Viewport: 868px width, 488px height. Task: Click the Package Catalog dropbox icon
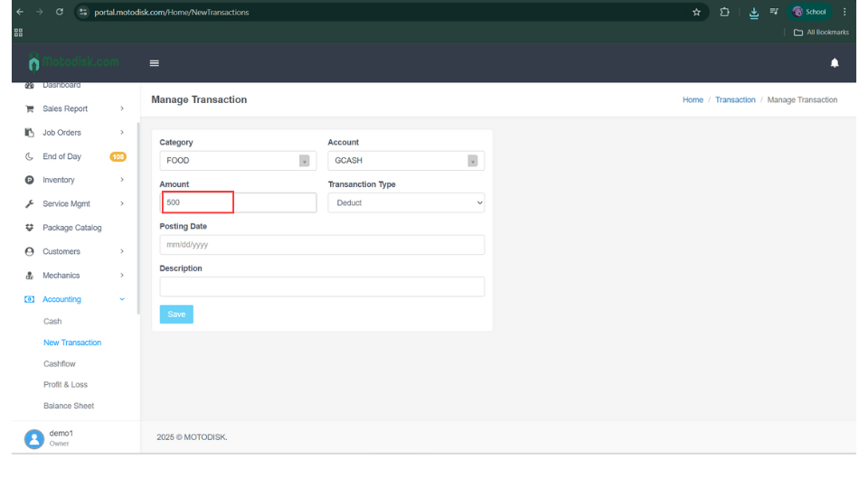[30, 228]
